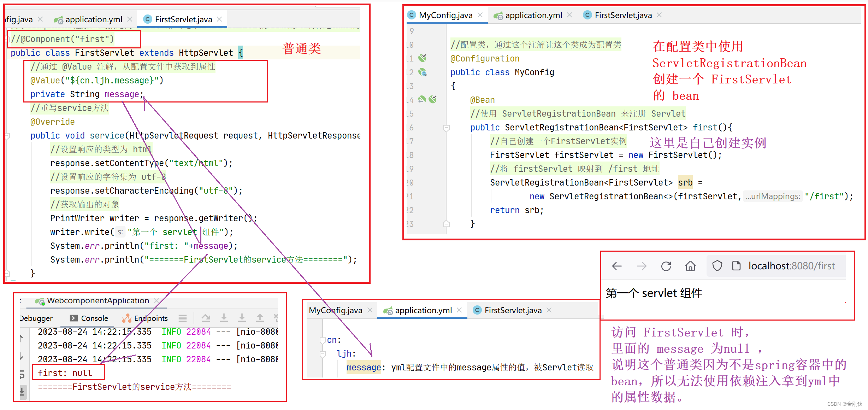Screen dimensions: 868x410
Task: Click the @Configuration annotation
Action: coord(485,59)
